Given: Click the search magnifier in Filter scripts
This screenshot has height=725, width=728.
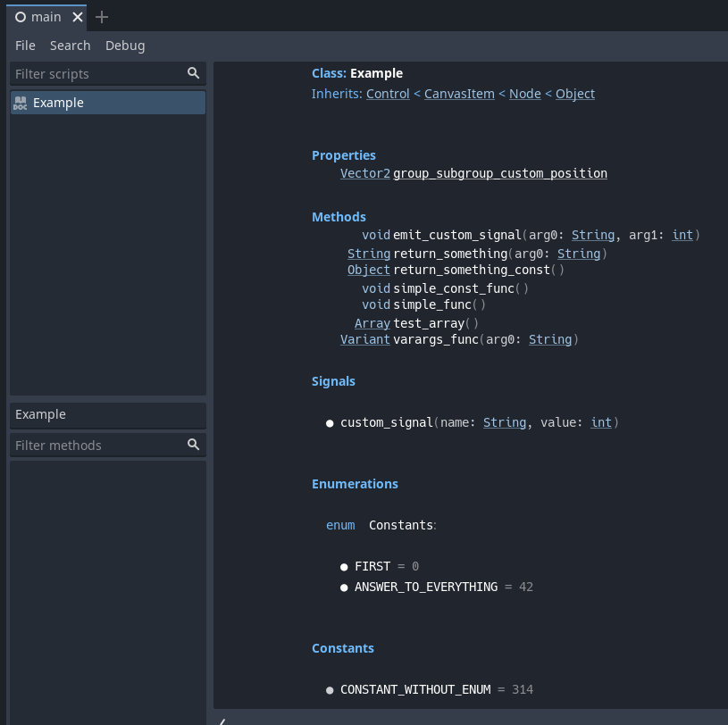Looking at the screenshot, I should click(194, 73).
